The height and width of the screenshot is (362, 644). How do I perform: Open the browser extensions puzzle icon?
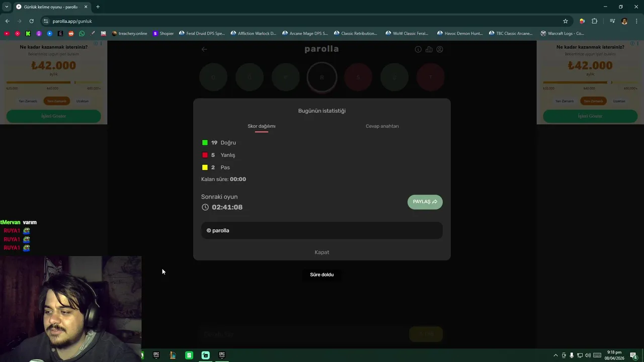pos(595,21)
